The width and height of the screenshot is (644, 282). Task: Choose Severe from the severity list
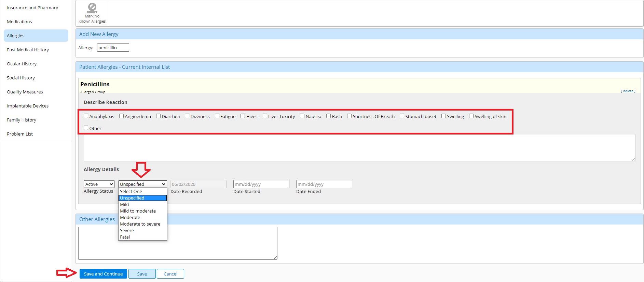(142, 230)
